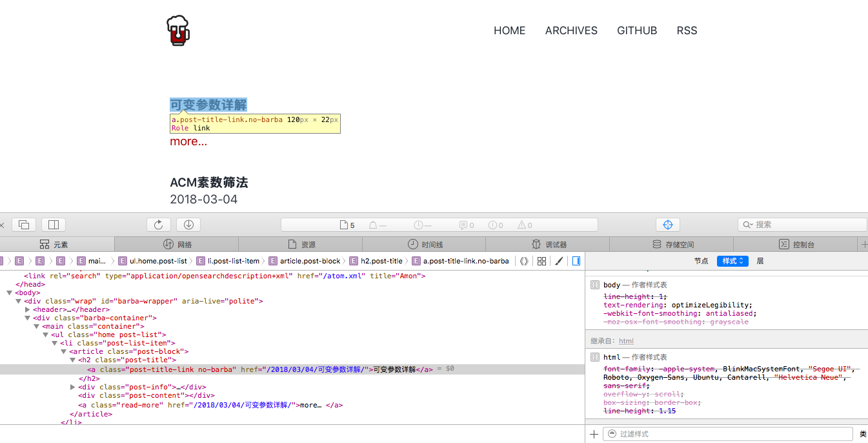Screen dimensions: 868x443
Task: Go to HOME page link
Action: (509, 30)
